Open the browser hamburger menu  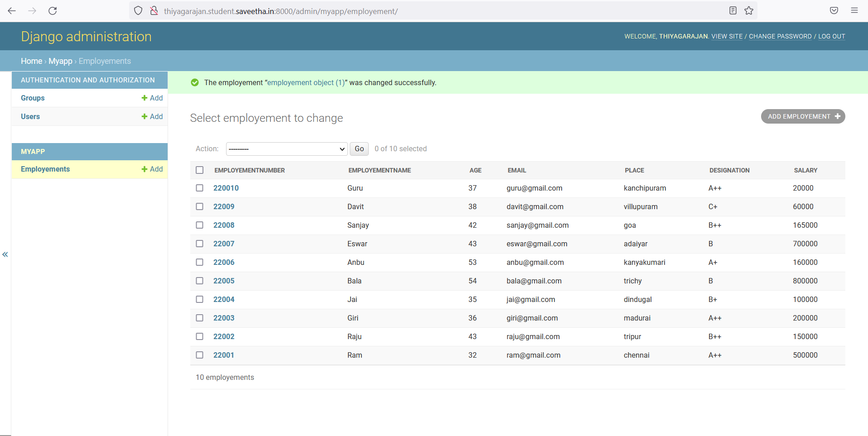pyautogui.click(x=854, y=10)
